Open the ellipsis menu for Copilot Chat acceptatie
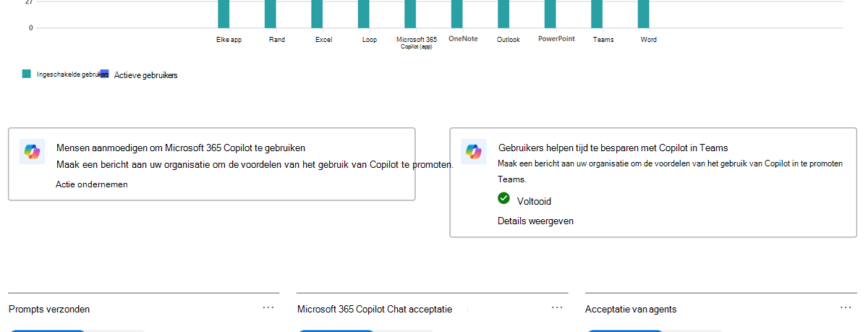This screenshot has height=332, width=868. point(557,307)
